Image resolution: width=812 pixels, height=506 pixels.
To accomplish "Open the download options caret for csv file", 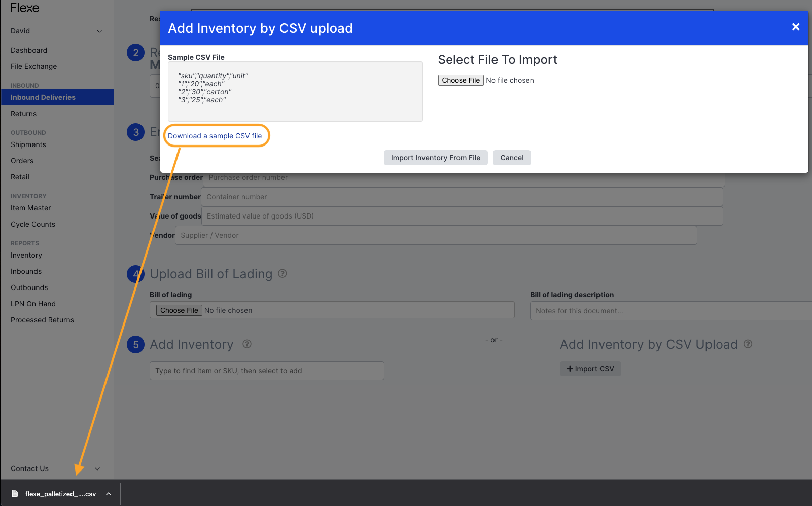I will [109, 494].
